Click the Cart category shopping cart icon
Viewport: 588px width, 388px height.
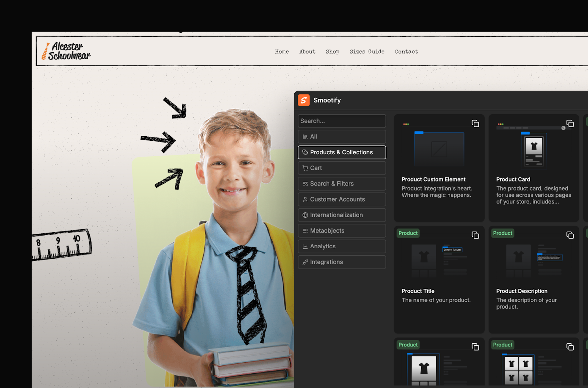pos(305,168)
